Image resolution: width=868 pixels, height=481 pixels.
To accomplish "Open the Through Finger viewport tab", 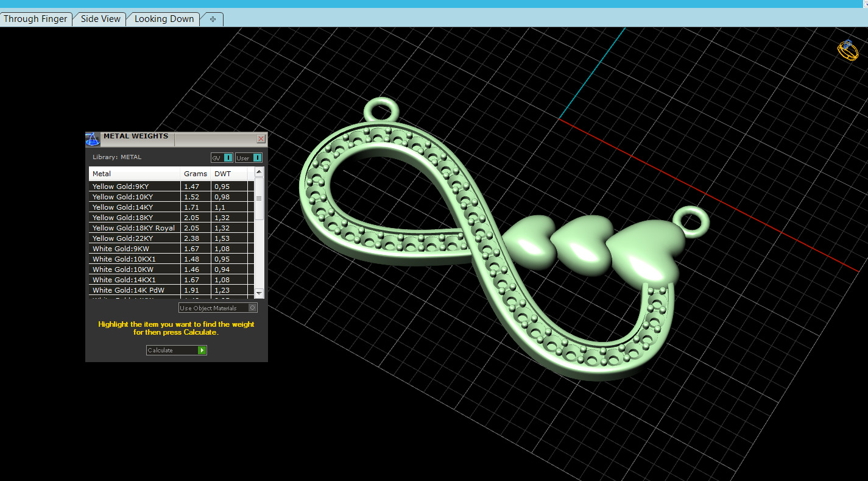I will pyautogui.click(x=36, y=19).
